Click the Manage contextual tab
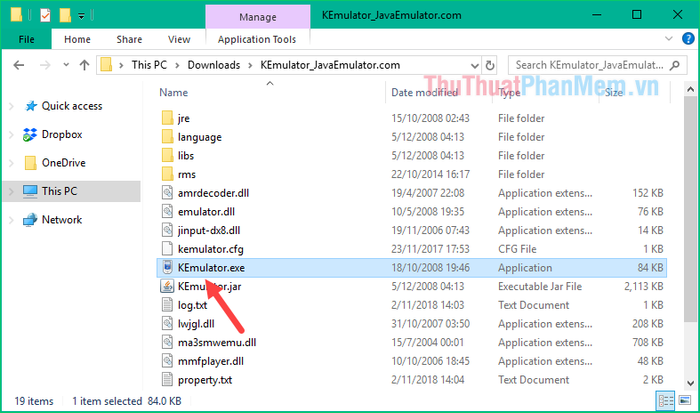The width and height of the screenshot is (700, 413). (258, 17)
